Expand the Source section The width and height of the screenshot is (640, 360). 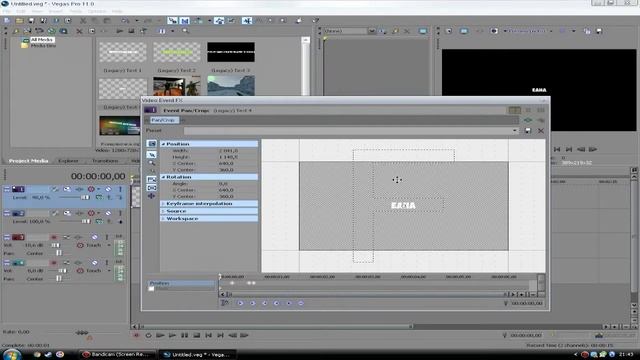point(163,211)
